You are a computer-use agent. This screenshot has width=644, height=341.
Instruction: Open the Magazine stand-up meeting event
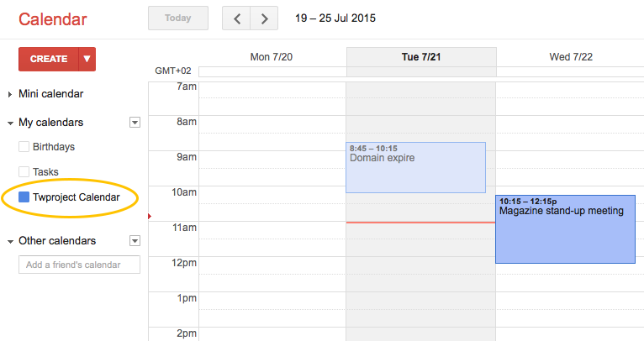pyautogui.click(x=565, y=229)
